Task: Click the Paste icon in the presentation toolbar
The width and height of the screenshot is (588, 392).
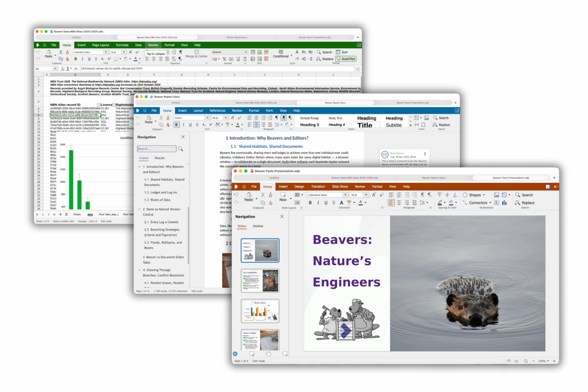Action: 248,196
